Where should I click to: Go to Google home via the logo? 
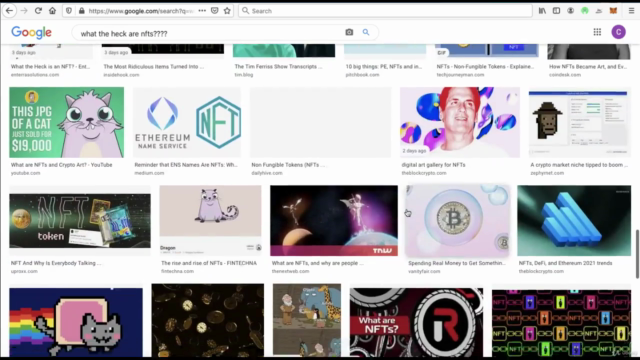(x=31, y=32)
